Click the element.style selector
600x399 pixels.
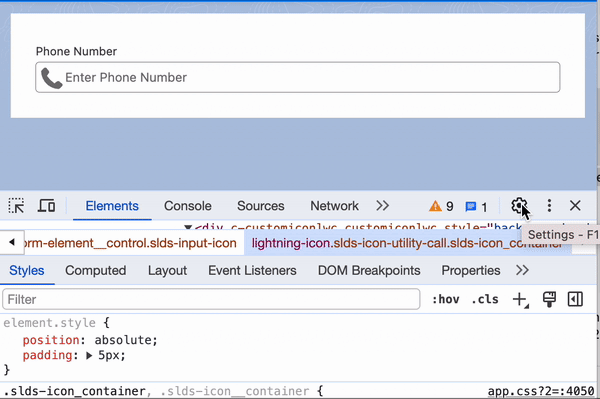(49, 323)
